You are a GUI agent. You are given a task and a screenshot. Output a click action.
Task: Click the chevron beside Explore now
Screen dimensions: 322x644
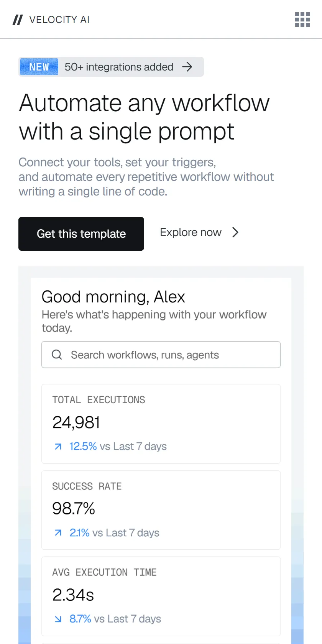(x=235, y=232)
